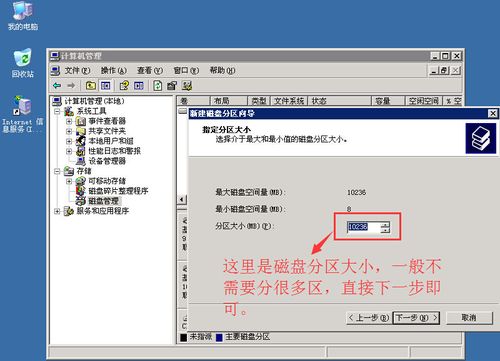Screen dimensions: 500x361
Task: Toggle the Show/Hide Console Tree icon
Action: [x=106, y=86]
